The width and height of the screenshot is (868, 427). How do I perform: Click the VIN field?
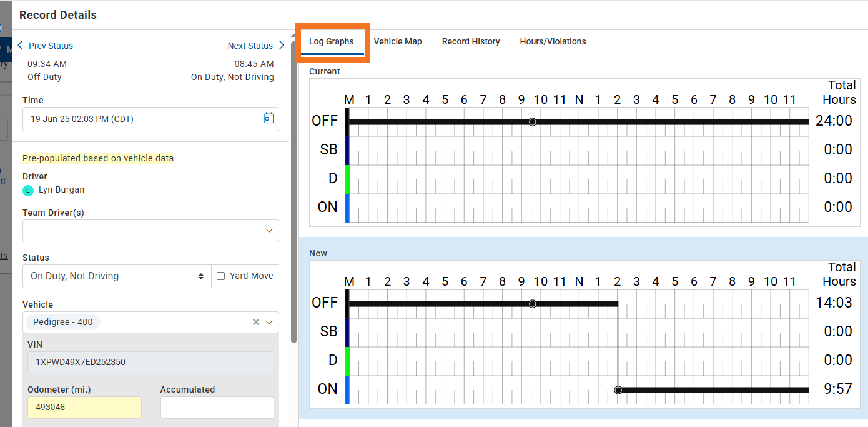150,362
